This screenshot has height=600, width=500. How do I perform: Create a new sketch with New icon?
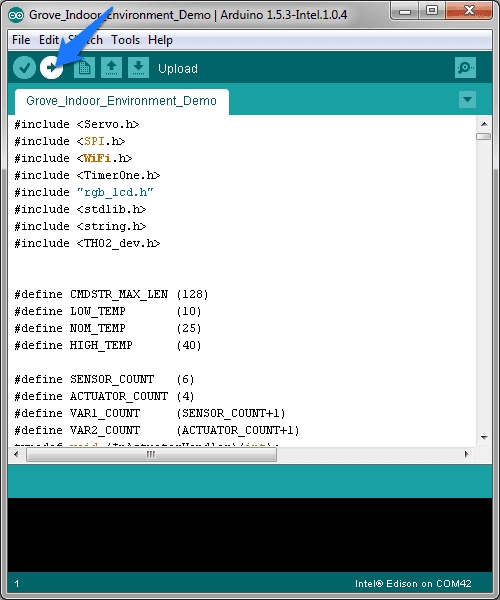pyautogui.click(x=84, y=68)
